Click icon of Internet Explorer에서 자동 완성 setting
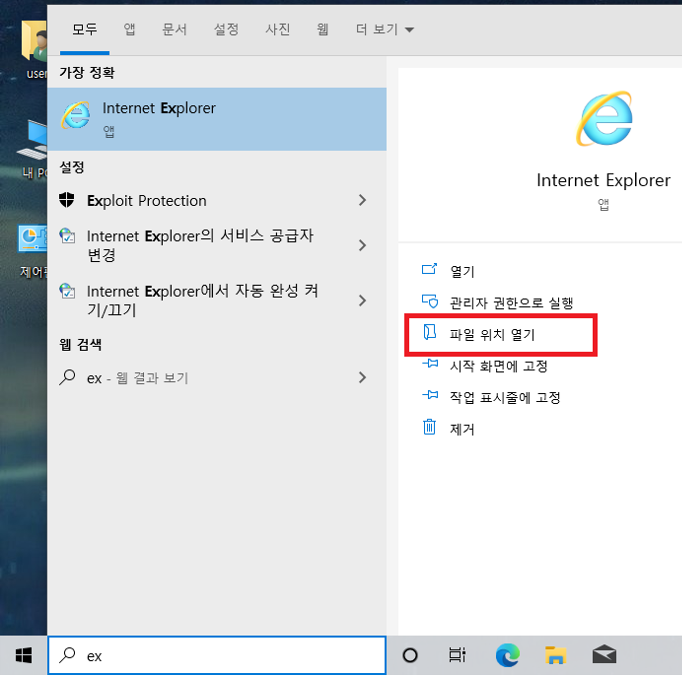Viewport: 682px width, 675px height. point(67,291)
